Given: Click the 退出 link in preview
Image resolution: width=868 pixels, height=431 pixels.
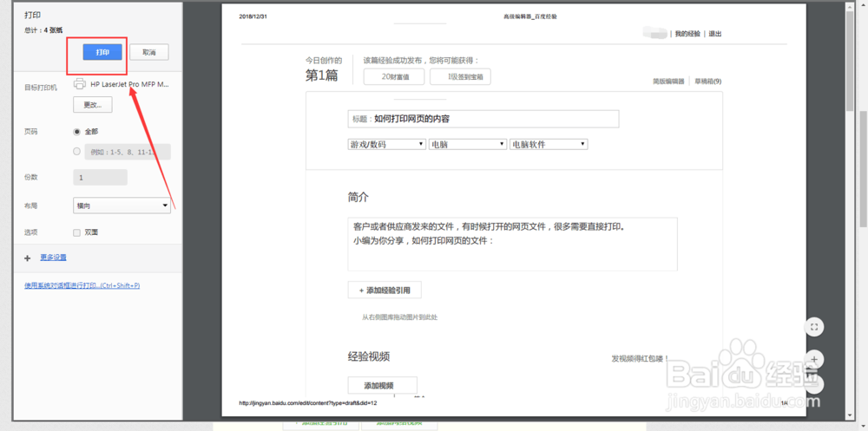Looking at the screenshot, I should point(715,34).
